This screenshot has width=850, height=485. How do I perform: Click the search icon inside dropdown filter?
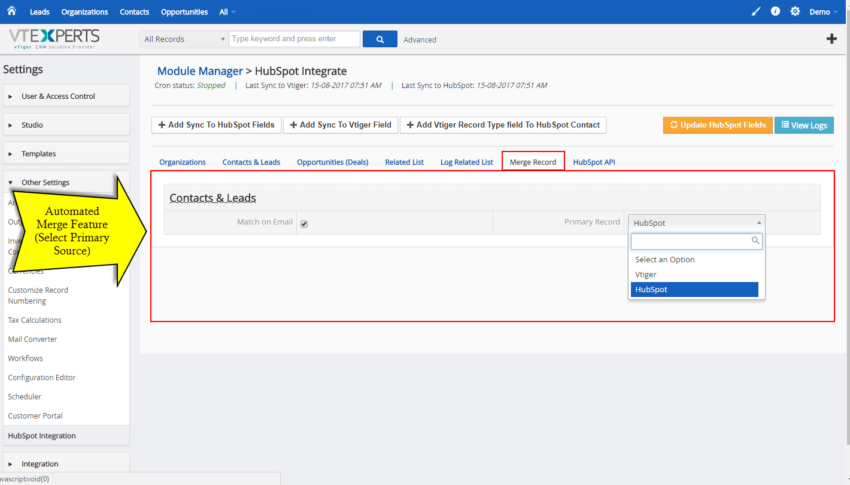pos(755,241)
